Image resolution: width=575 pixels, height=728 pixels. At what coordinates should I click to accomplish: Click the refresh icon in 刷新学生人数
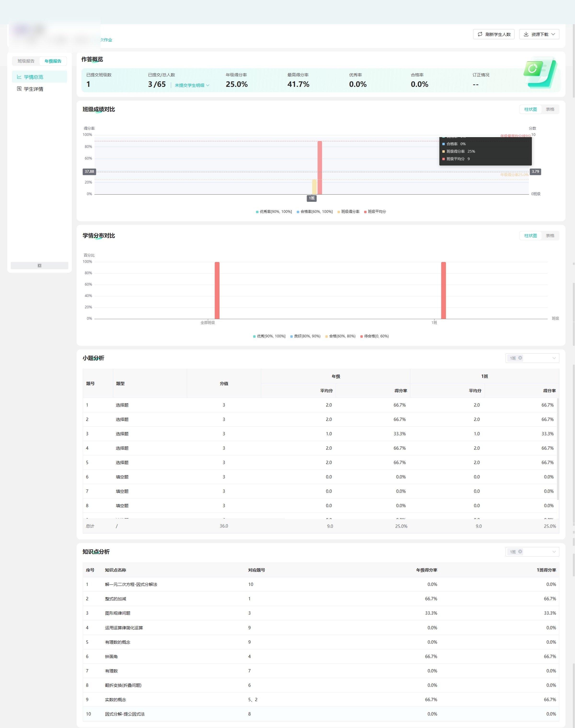click(x=480, y=34)
